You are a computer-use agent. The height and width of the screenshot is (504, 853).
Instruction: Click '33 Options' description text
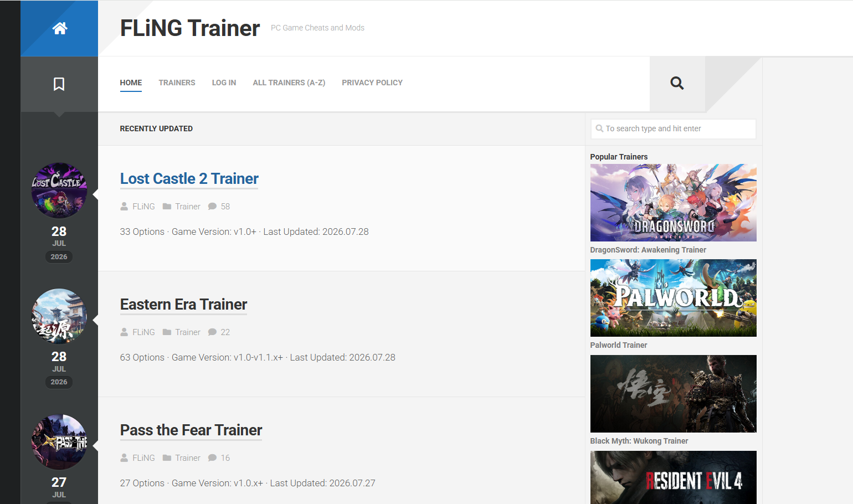click(142, 232)
